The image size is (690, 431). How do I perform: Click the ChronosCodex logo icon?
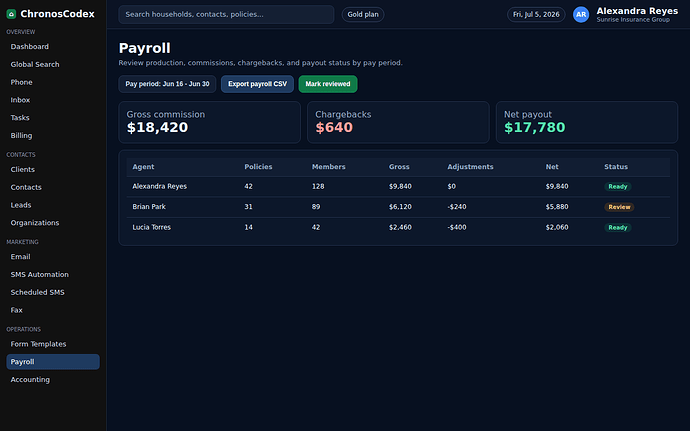[x=11, y=14]
